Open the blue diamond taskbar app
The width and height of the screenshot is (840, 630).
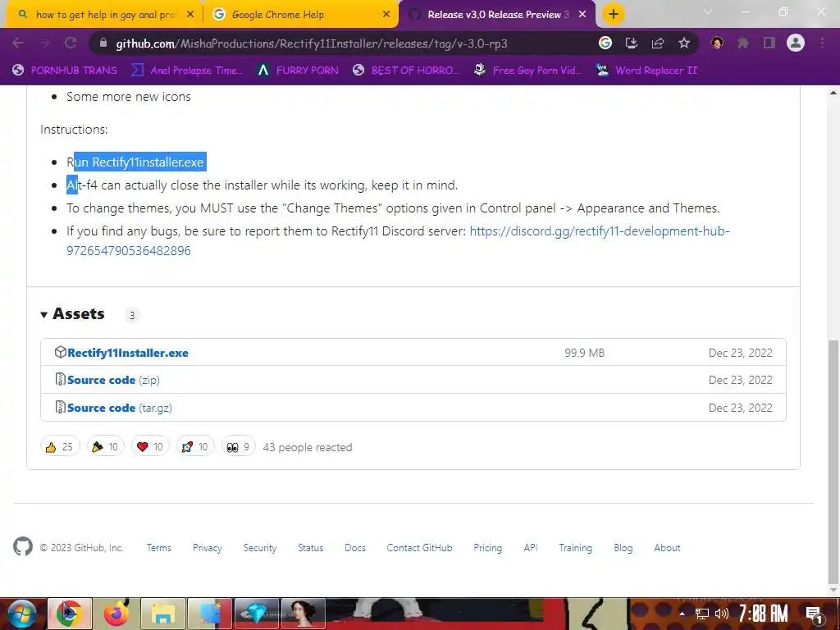click(x=256, y=614)
